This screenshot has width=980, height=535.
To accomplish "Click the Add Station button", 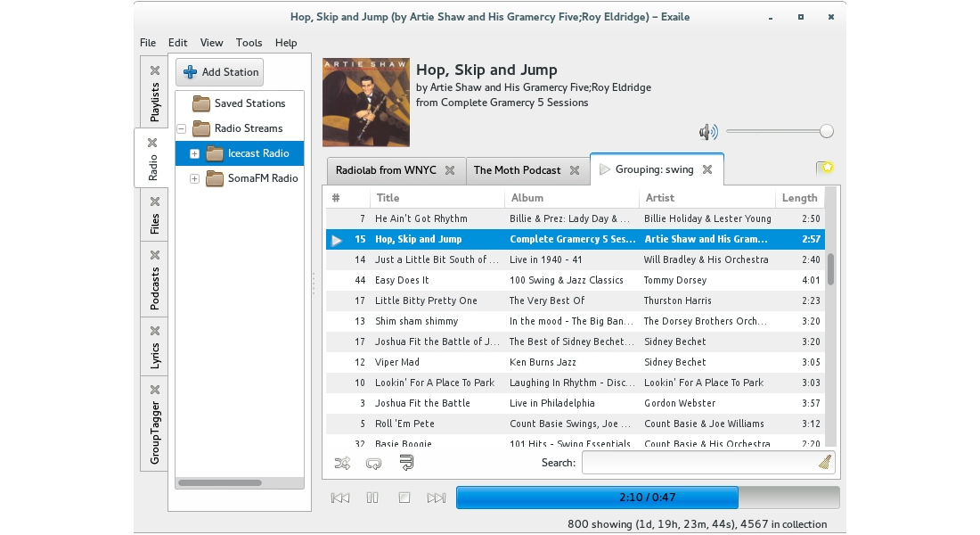I will 219,72.
